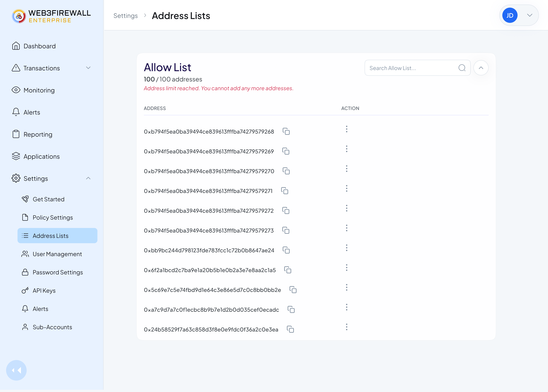Open the user account dropdown arrow

[x=529, y=15]
